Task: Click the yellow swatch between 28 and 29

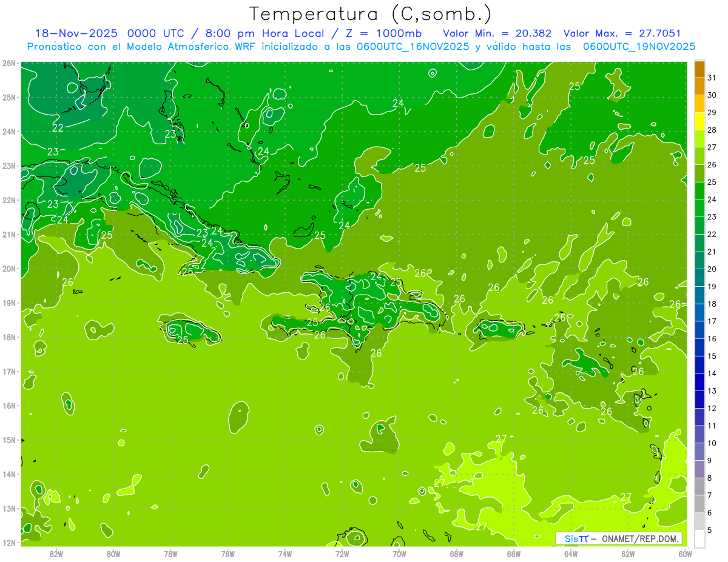Action: (699, 121)
